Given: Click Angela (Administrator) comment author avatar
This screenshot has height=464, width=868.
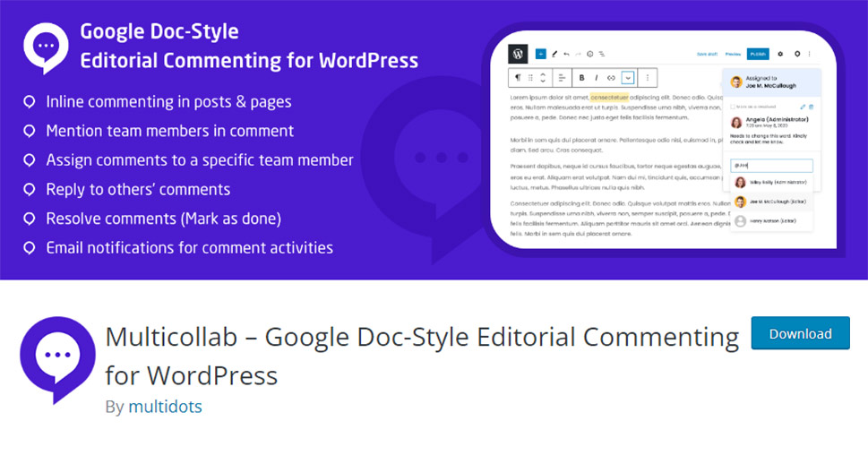Looking at the screenshot, I should tap(736, 123).
